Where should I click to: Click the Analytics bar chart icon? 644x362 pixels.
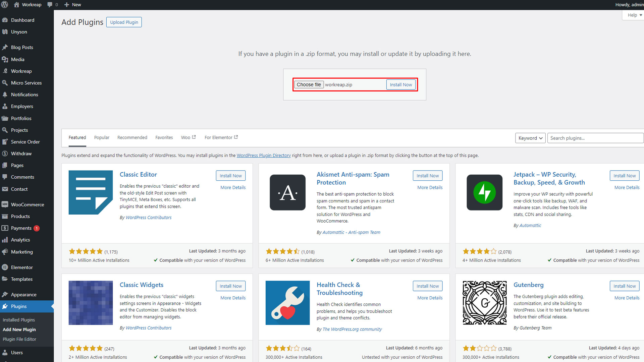click(x=5, y=240)
